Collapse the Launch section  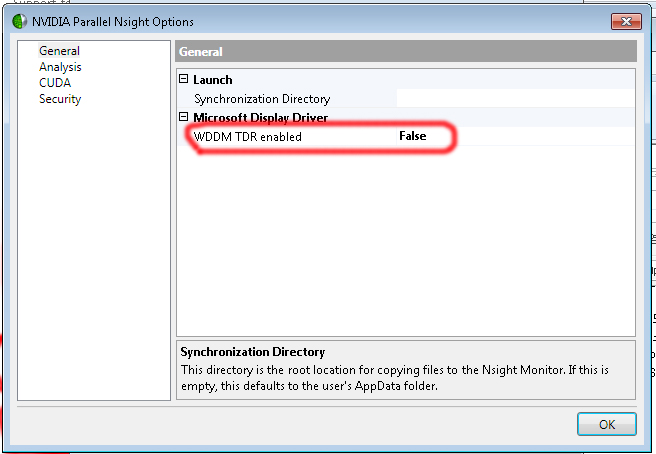[x=183, y=79]
